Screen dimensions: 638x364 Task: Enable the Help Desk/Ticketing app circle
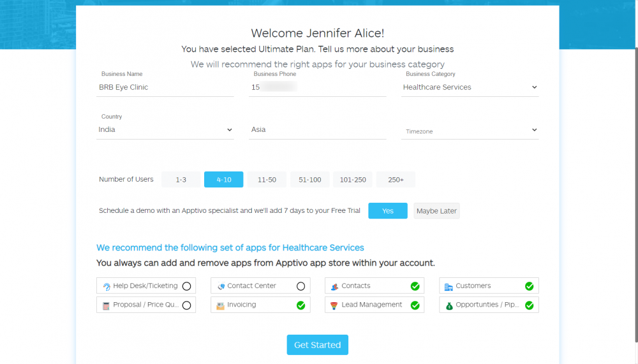(186, 286)
